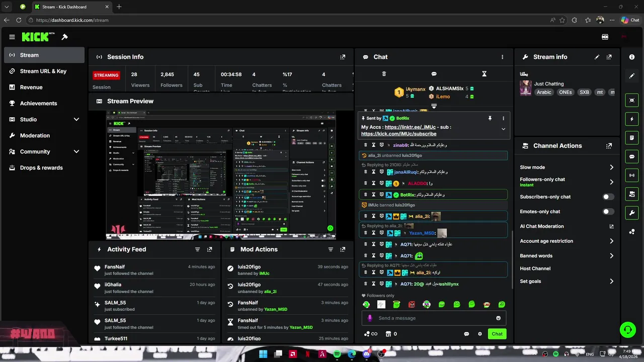Edit Stream info with pencil icon
The image size is (644, 362).
pos(597,57)
